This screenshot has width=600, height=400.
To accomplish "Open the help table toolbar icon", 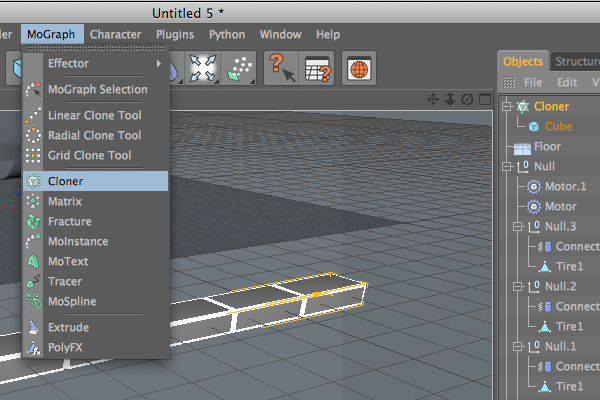I will point(317,68).
